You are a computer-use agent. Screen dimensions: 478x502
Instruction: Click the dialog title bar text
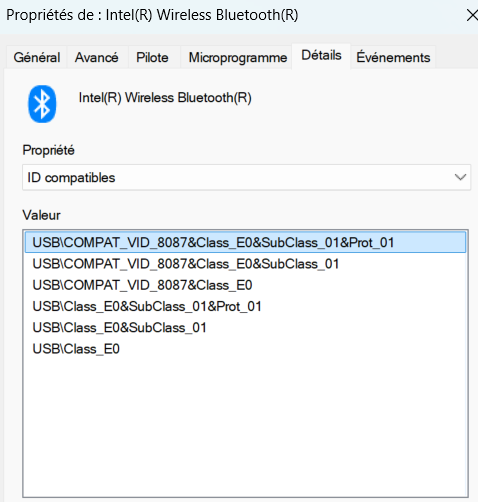point(152,15)
